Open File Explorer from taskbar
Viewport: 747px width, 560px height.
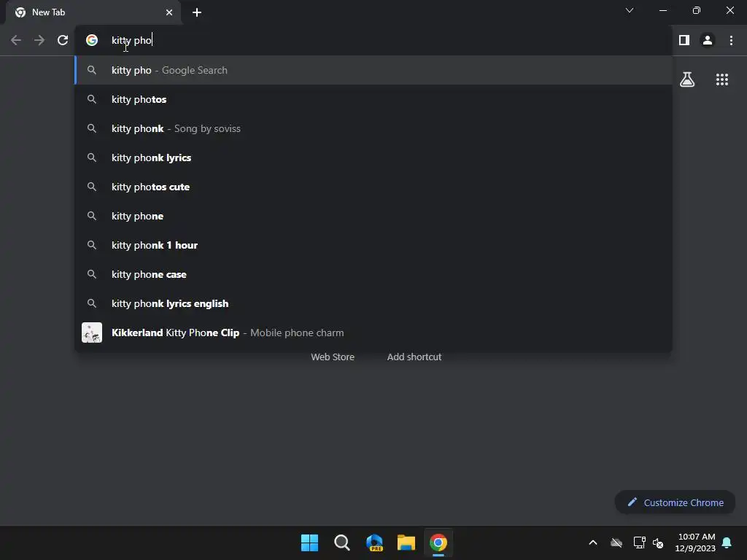(406, 542)
